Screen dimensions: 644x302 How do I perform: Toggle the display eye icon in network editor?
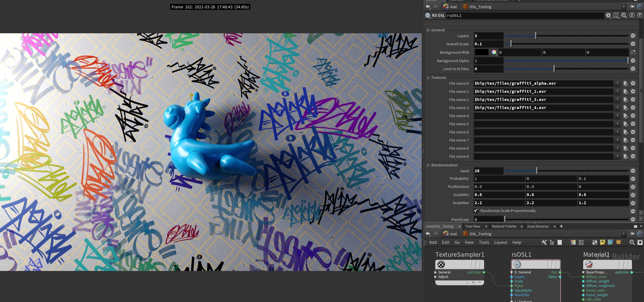(x=640, y=242)
